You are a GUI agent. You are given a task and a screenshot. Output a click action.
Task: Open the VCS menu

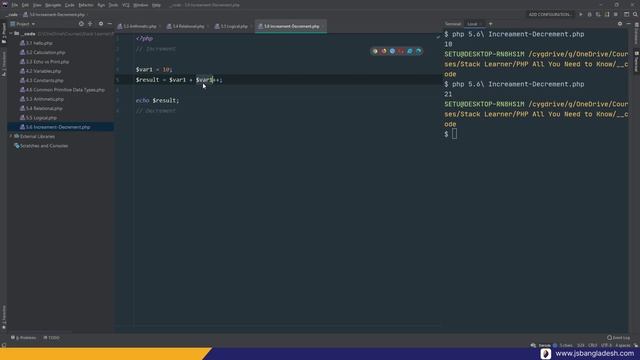pyautogui.click(x=126, y=5)
